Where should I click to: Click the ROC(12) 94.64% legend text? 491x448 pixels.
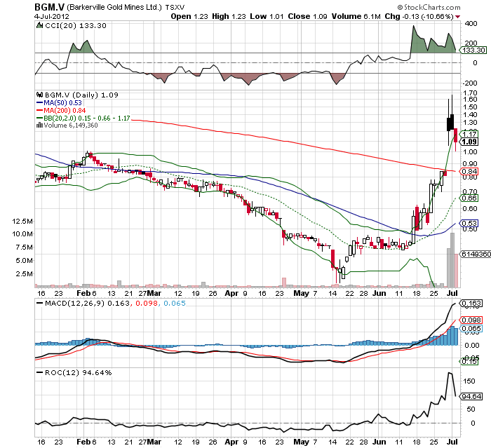point(79,372)
